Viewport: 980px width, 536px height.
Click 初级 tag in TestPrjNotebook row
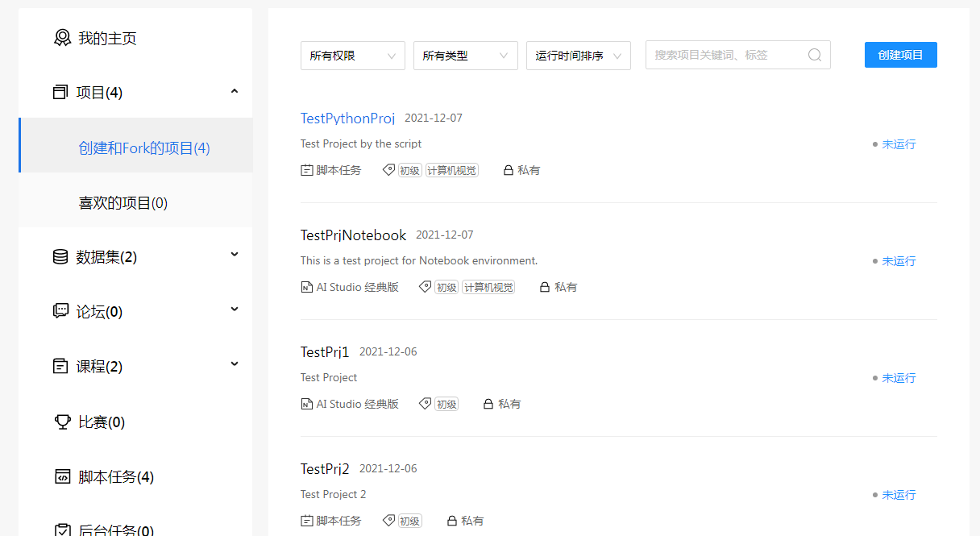click(446, 287)
